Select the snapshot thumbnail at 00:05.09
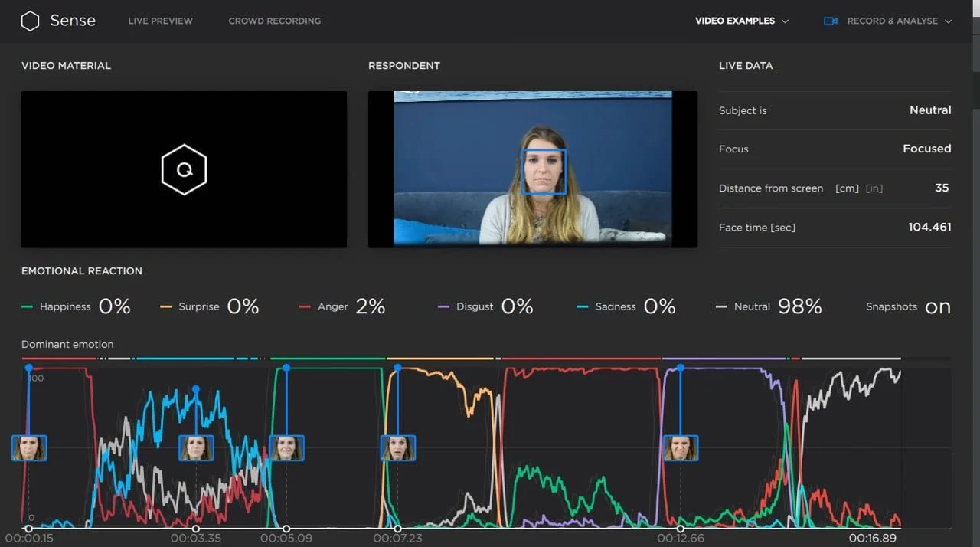The height and width of the screenshot is (547, 980). click(286, 448)
